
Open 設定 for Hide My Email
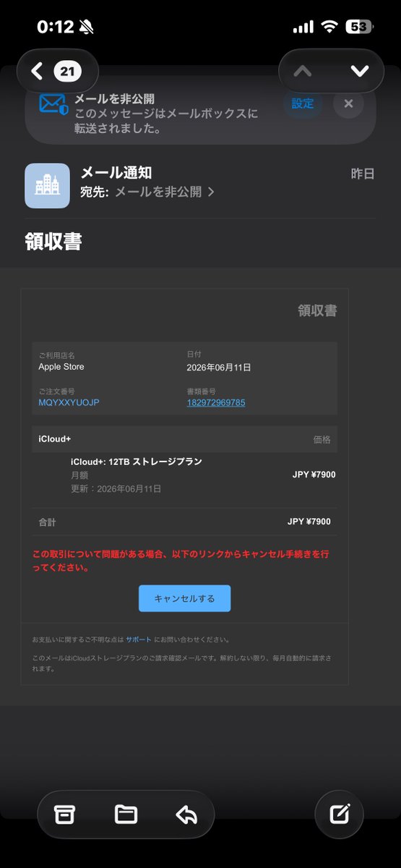coord(303,103)
